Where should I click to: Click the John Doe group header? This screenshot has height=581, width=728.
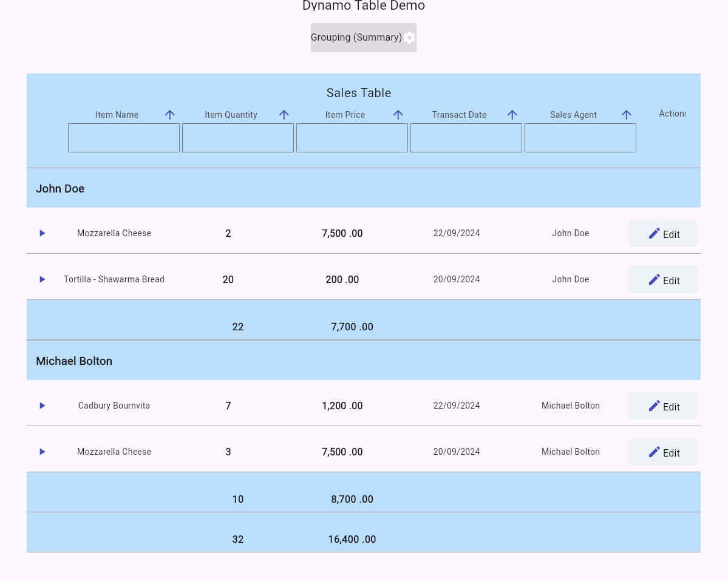pyautogui.click(x=364, y=188)
